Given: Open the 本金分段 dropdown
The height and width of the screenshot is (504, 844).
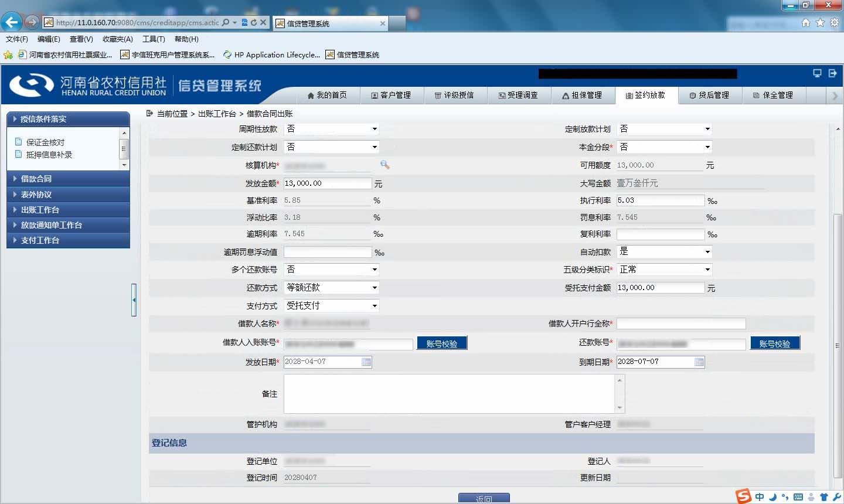Looking at the screenshot, I should (665, 147).
